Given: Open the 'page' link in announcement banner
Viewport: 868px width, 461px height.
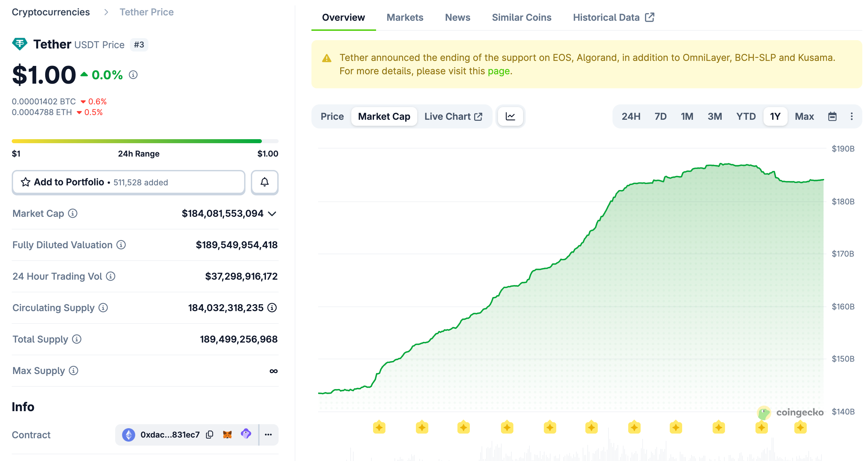Looking at the screenshot, I should point(498,71).
